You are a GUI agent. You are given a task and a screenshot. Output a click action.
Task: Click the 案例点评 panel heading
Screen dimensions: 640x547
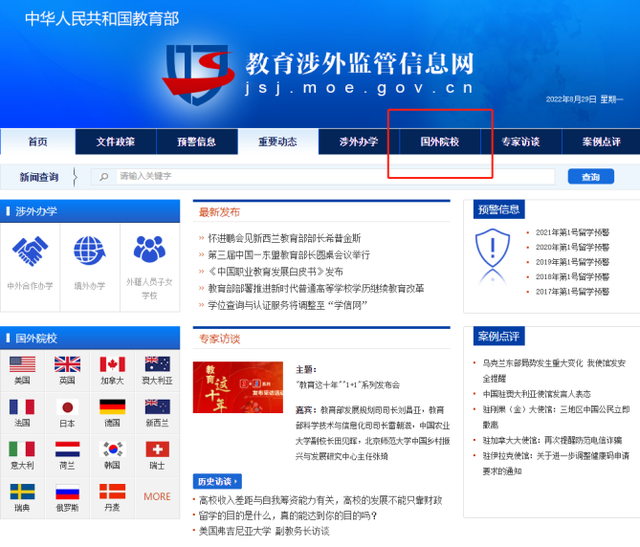pyautogui.click(x=499, y=336)
